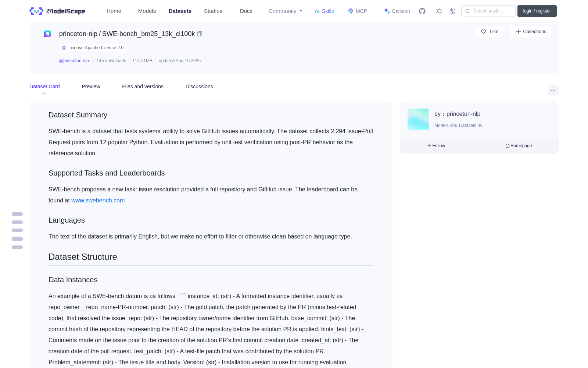
Task: Click the @princeton-nlp owner link
Action: [74, 61]
